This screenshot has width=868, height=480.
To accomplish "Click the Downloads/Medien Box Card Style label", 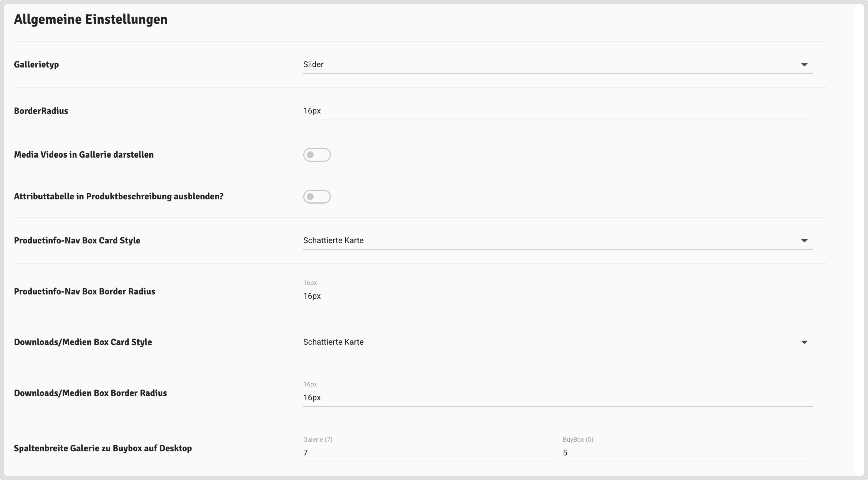I will pos(83,342).
